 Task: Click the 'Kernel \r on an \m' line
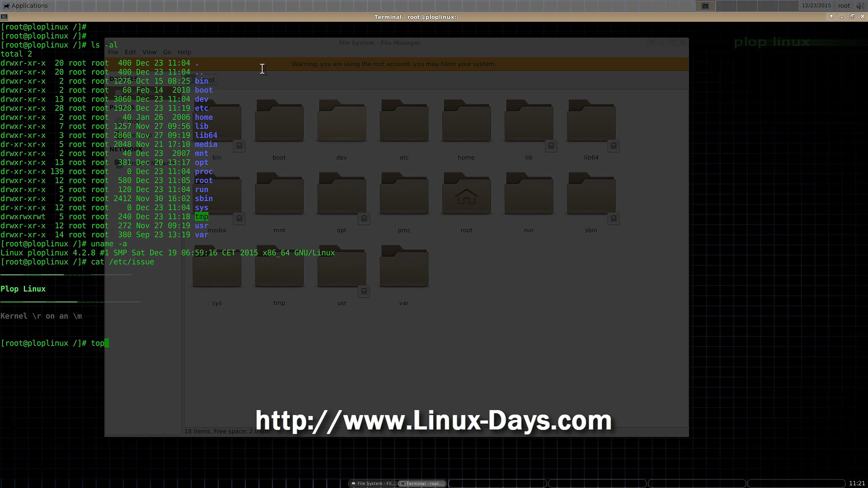tap(41, 316)
